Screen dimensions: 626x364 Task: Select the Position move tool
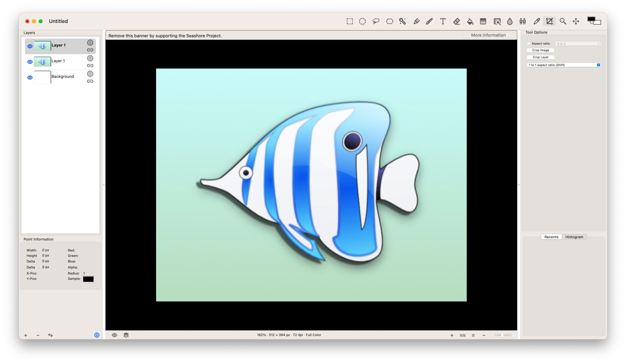pyautogui.click(x=576, y=21)
